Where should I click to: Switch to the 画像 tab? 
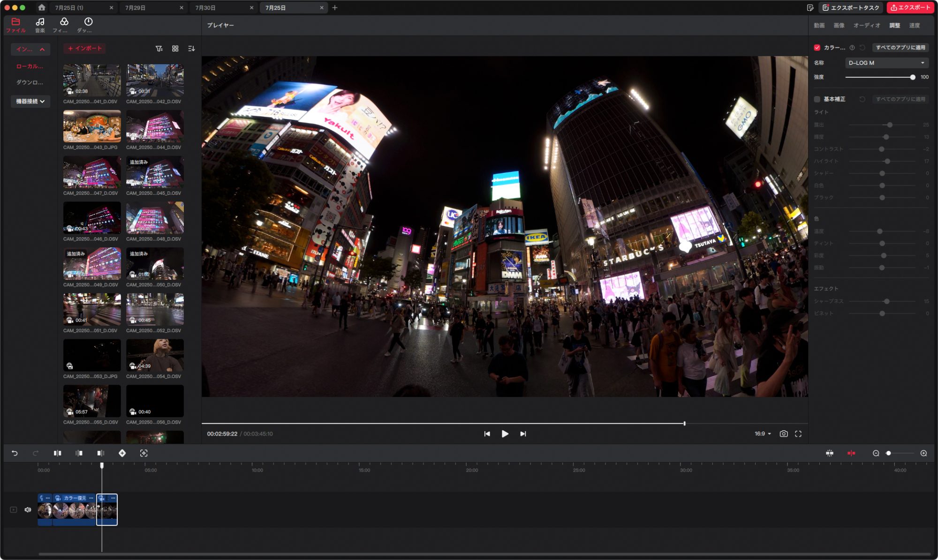pos(839,25)
